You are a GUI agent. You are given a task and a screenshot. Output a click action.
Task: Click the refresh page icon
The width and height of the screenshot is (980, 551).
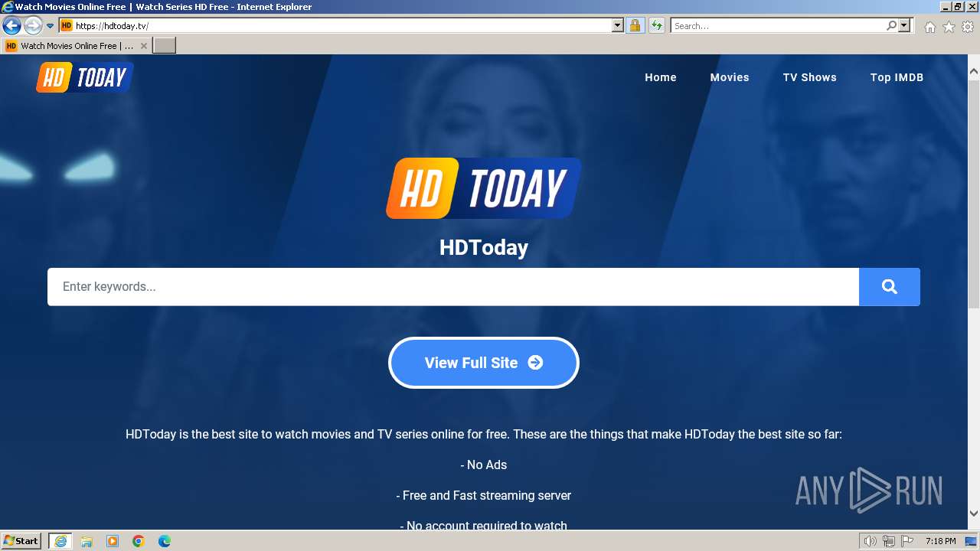(x=657, y=25)
